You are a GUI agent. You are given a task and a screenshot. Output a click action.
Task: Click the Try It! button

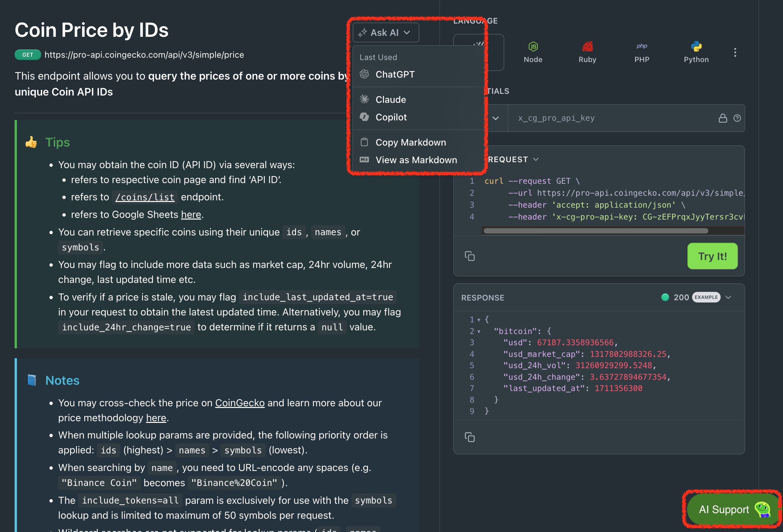pos(712,256)
